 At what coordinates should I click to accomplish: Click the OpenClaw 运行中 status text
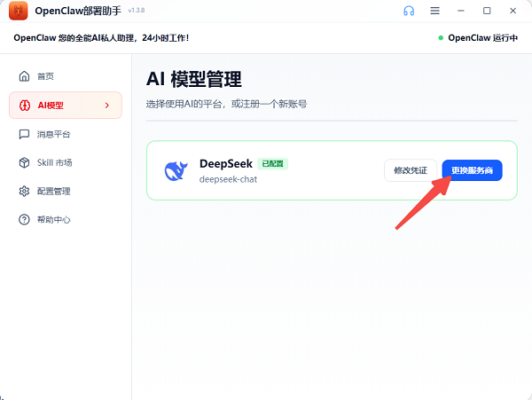point(483,37)
